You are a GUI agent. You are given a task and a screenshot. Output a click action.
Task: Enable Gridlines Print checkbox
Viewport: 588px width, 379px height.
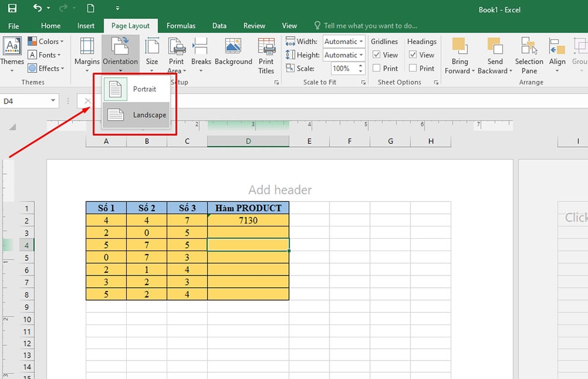pyautogui.click(x=376, y=68)
